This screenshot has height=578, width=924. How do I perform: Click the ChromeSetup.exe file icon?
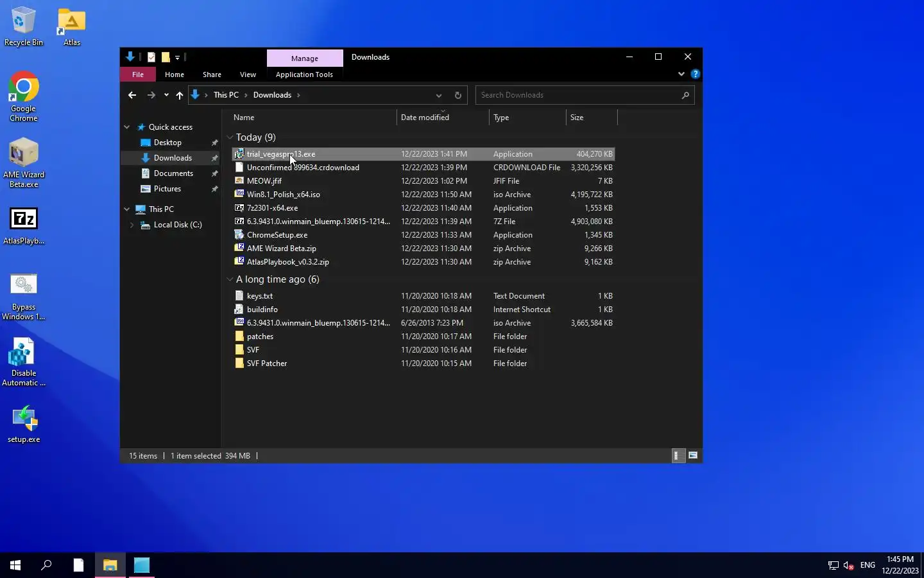pos(239,235)
